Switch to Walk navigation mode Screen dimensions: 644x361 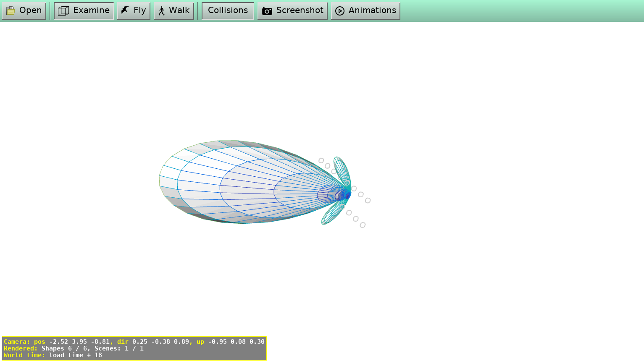pos(174,10)
